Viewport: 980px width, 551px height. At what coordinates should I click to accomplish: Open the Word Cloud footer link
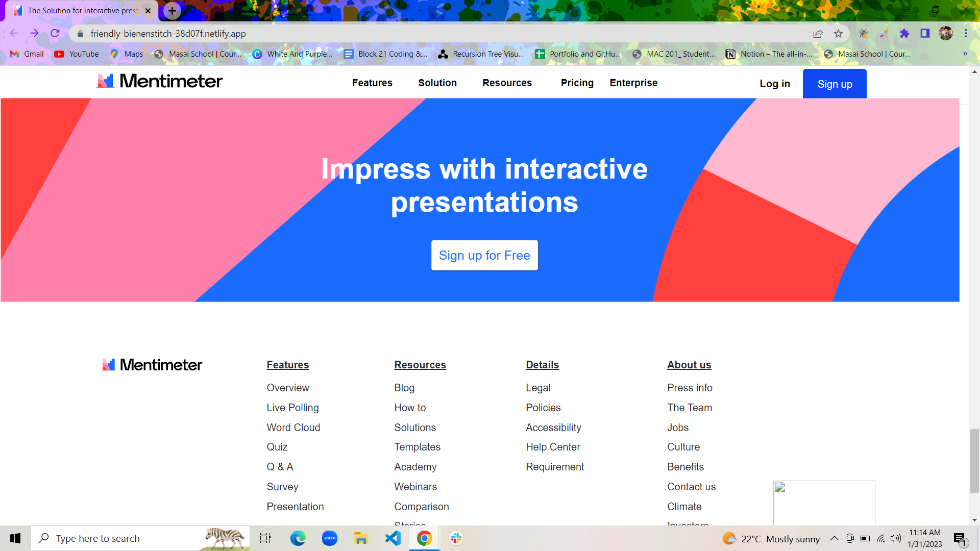(x=293, y=428)
